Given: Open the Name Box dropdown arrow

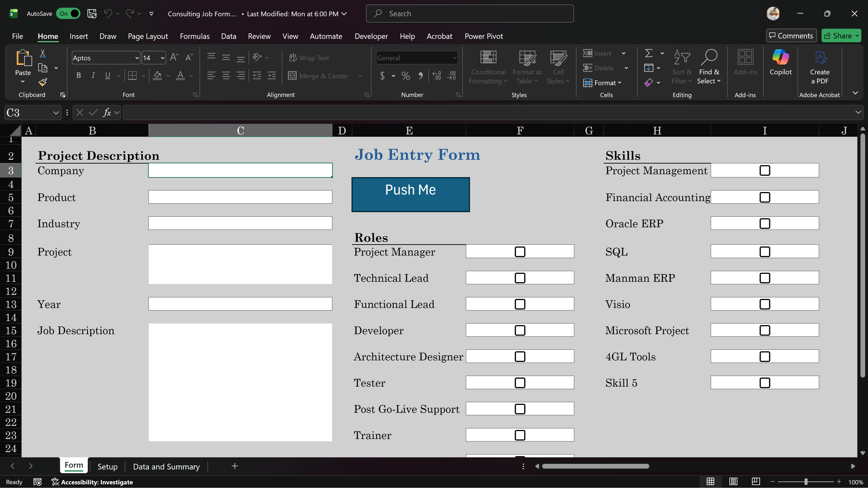Looking at the screenshot, I should [56, 113].
